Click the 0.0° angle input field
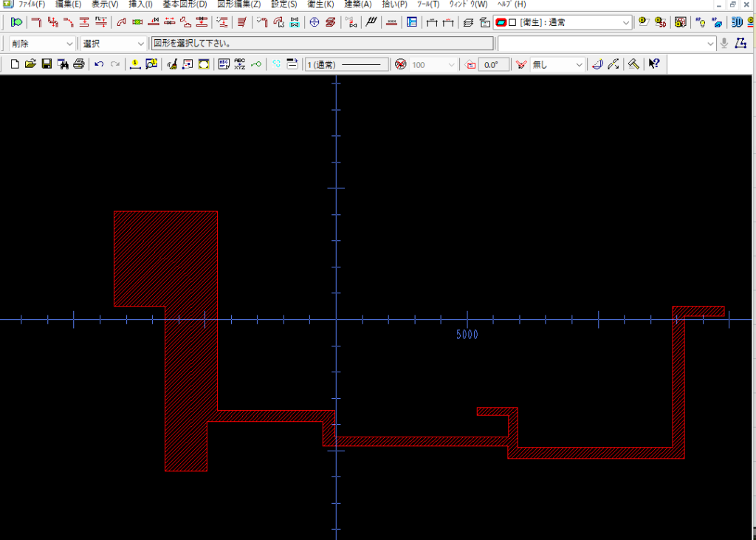This screenshot has height=540, width=756. click(492, 65)
